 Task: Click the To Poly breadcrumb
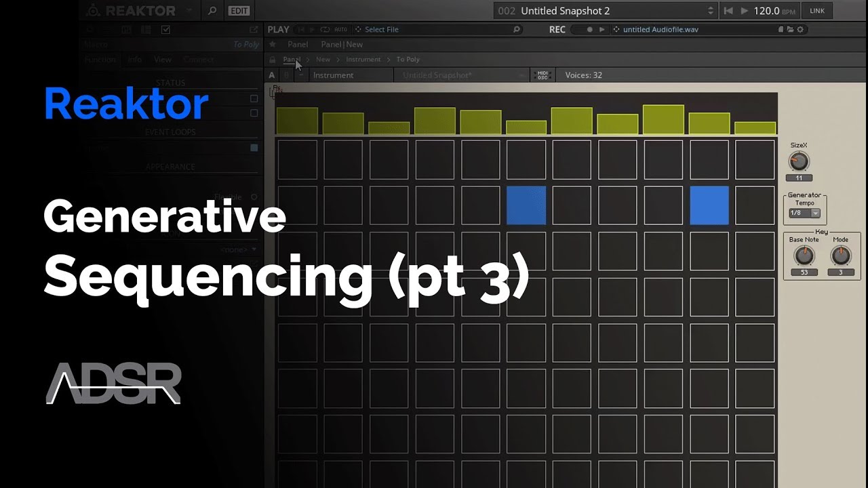408,60
